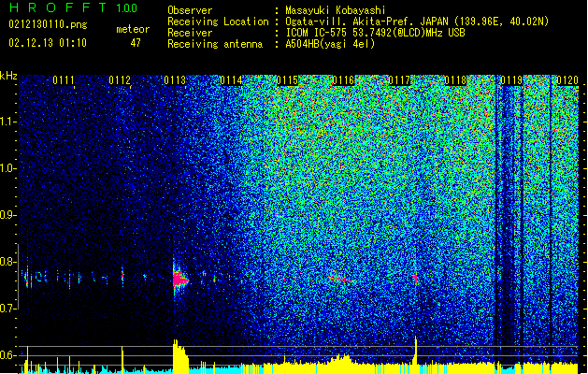
Task: Click the 0.8 frequency axis label
Action: [x=8, y=262]
